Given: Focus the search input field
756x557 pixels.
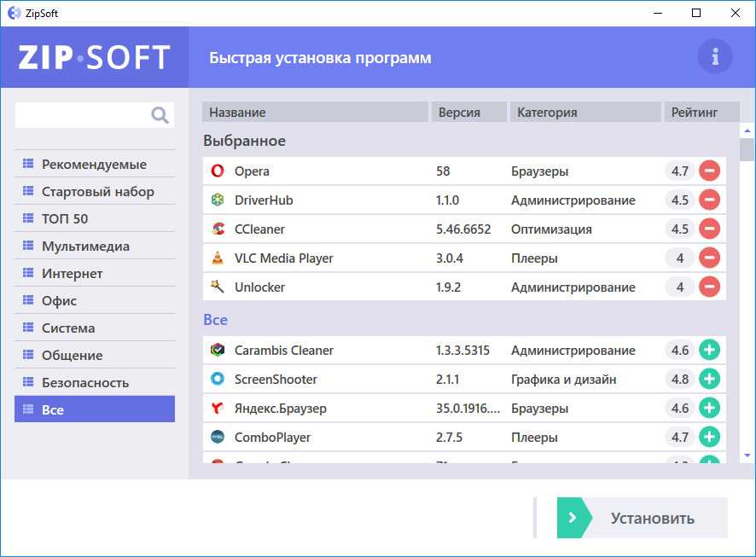Looking at the screenshot, I should click(x=81, y=115).
